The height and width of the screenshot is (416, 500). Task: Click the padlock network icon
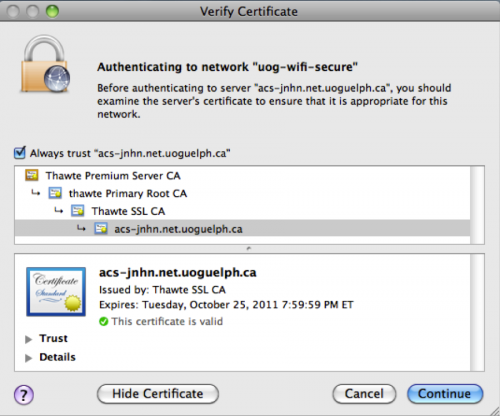click(x=46, y=64)
